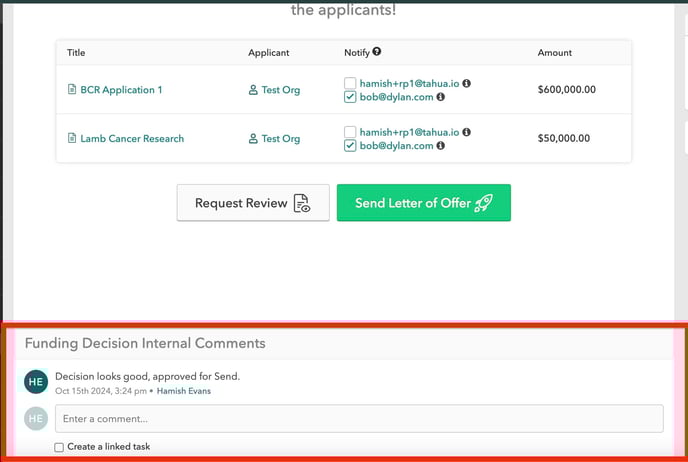The height and width of the screenshot is (462, 688).
Task: Click document icon next to Lamb Cancer Research
Action: [x=72, y=139]
